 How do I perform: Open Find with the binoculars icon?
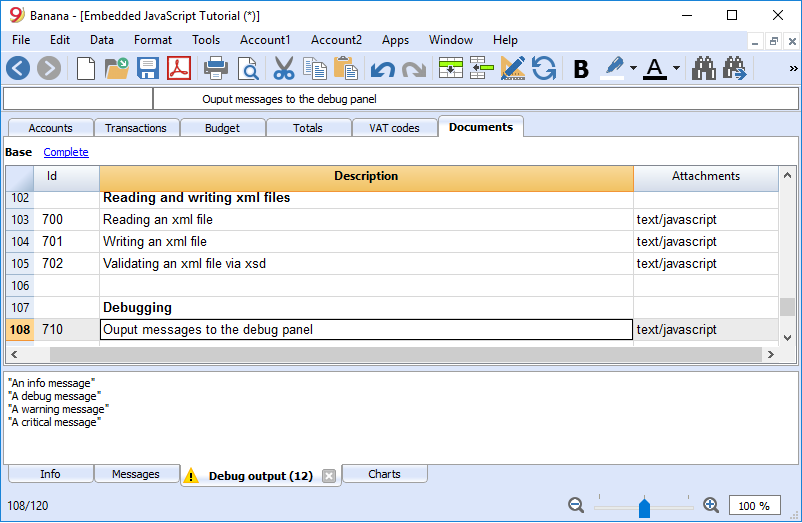click(x=704, y=68)
